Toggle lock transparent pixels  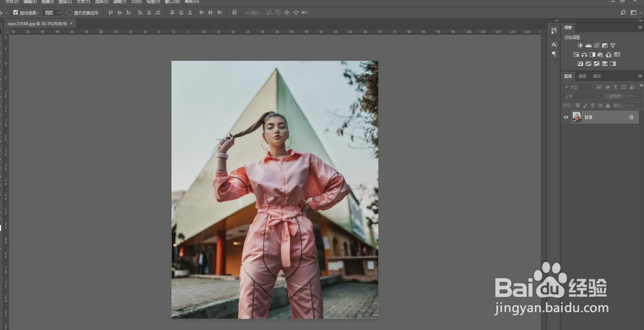[578, 105]
